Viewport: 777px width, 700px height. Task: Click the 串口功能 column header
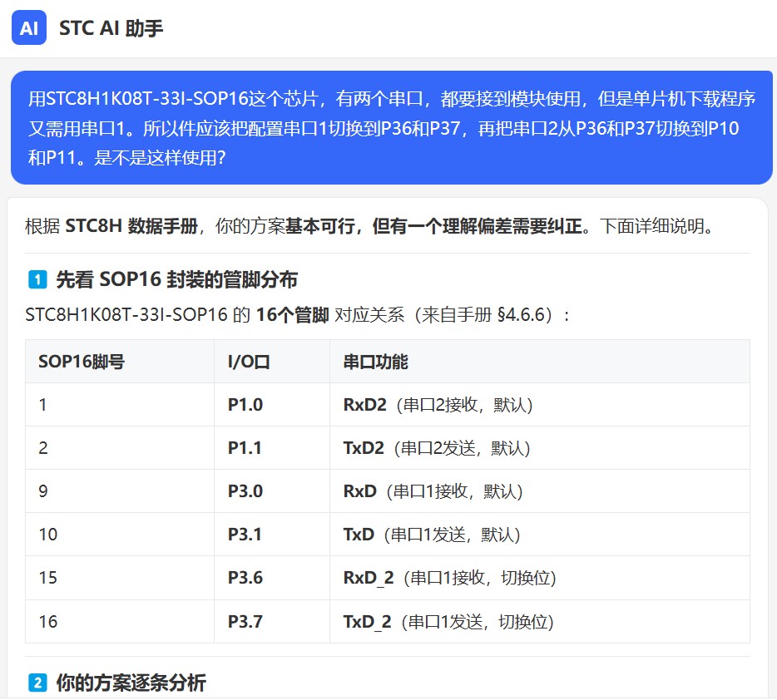(x=540, y=362)
